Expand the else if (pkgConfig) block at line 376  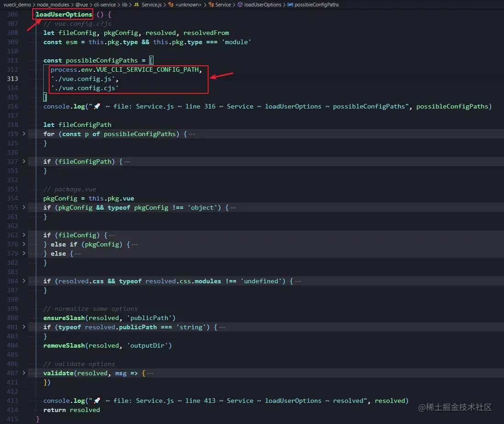tap(24, 244)
